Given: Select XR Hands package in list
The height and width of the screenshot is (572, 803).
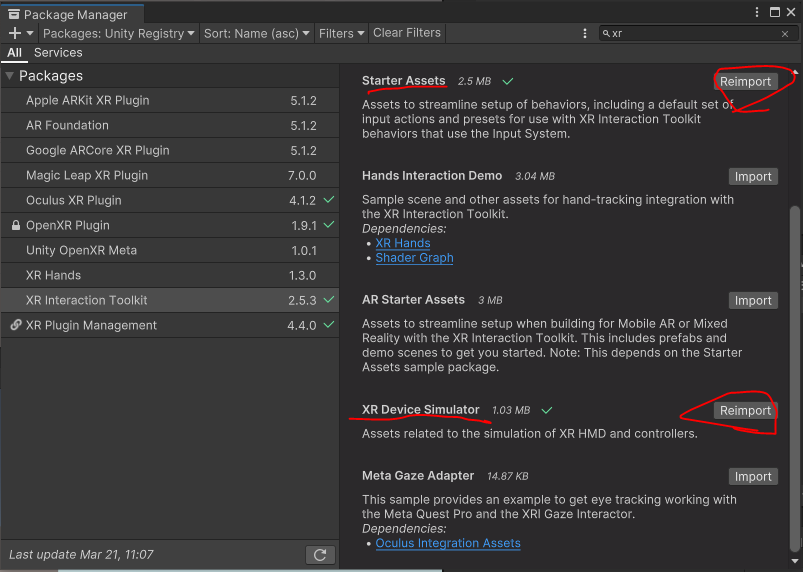Looking at the screenshot, I should (170, 276).
